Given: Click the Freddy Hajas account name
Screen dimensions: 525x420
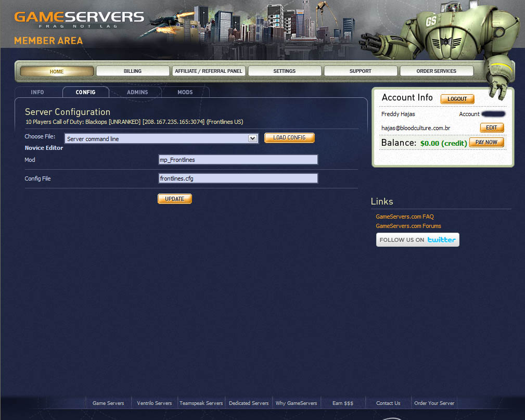Looking at the screenshot, I should pyautogui.click(x=398, y=114).
